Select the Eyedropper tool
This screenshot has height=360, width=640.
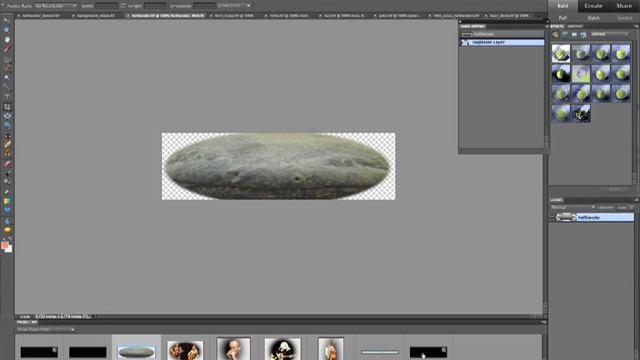coord(7,49)
